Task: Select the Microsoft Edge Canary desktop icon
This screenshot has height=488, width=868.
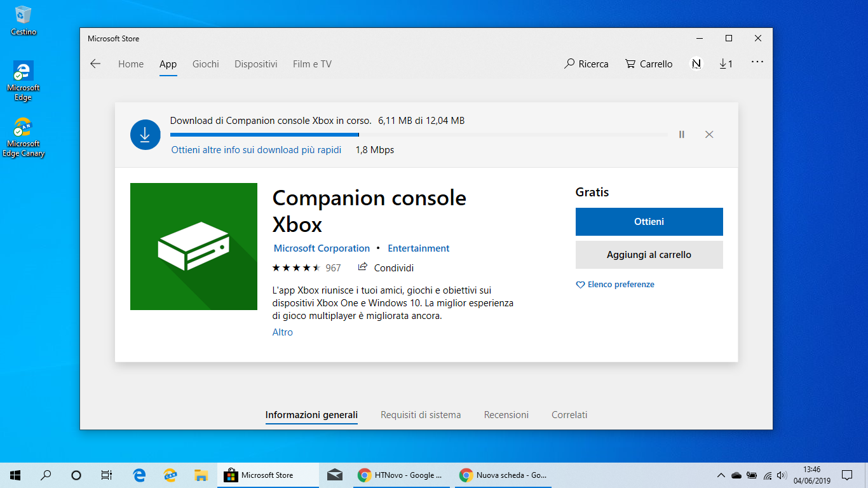Action: [x=24, y=137]
